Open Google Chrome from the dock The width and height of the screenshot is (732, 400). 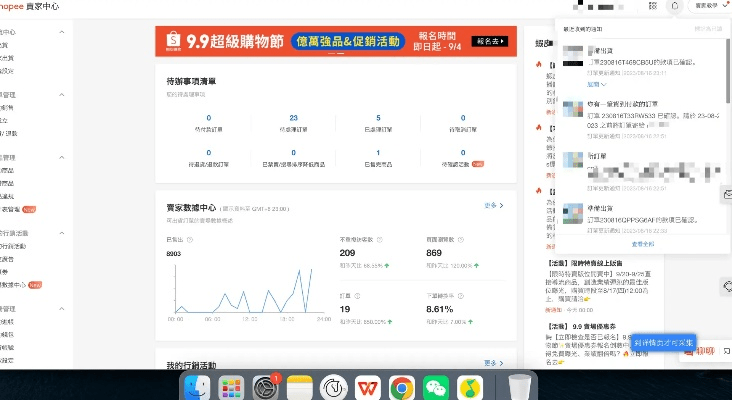pyautogui.click(x=402, y=387)
